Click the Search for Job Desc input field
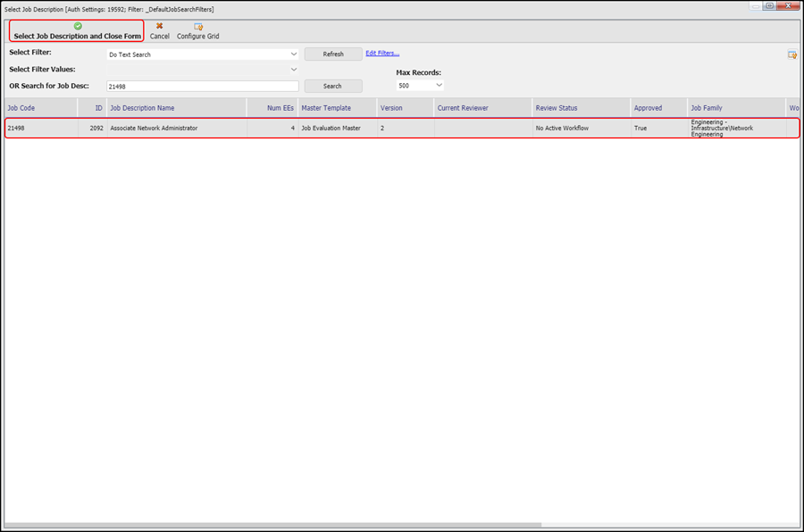Viewport: 804px width, 532px height. 202,87
